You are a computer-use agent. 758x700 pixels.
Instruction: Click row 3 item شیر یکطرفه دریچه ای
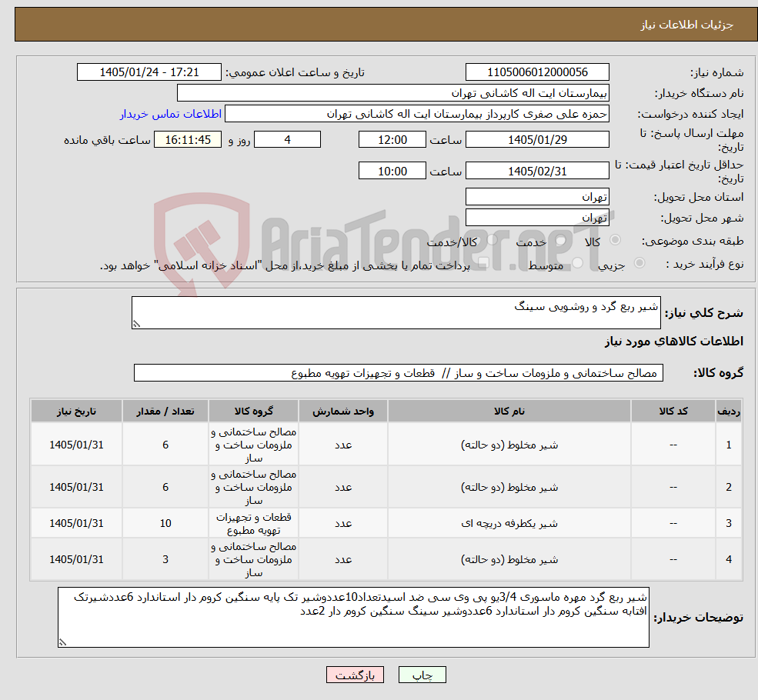(x=509, y=523)
